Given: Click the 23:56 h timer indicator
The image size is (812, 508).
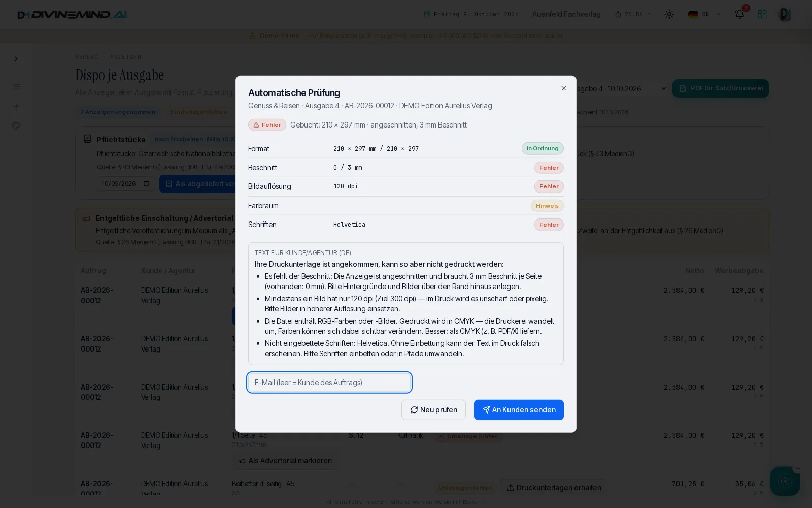Looking at the screenshot, I should pos(632,14).
